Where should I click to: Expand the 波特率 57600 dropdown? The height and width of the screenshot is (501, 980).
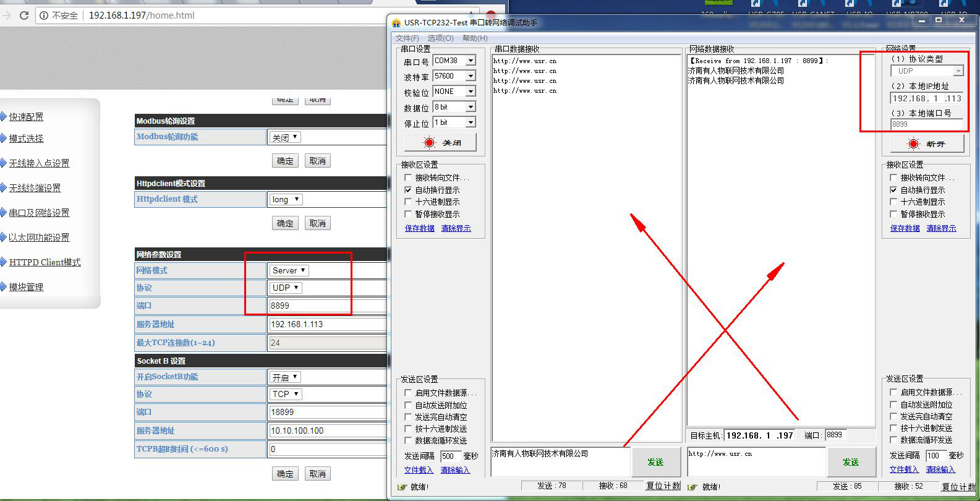(x=471, y=76)
